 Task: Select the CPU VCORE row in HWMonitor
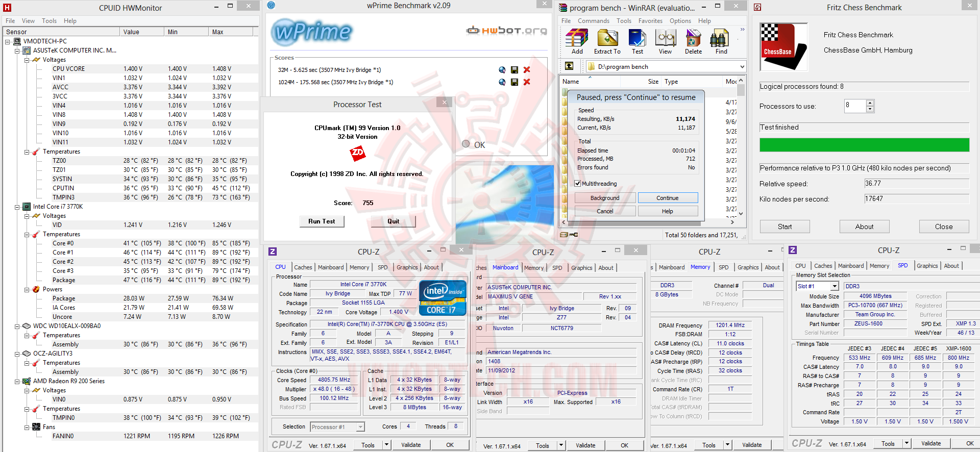(130, 69)
